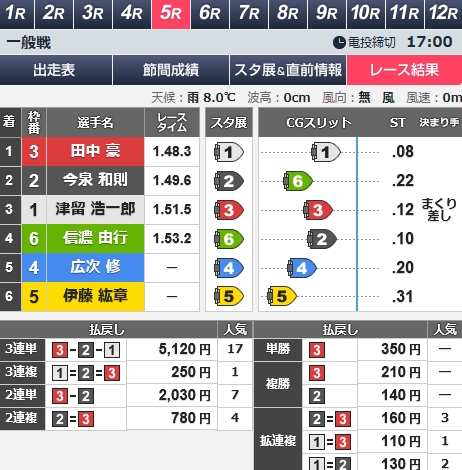Click racer name 信濃 由行
This screenshot has height=470, width=462.
click(95, 238)
